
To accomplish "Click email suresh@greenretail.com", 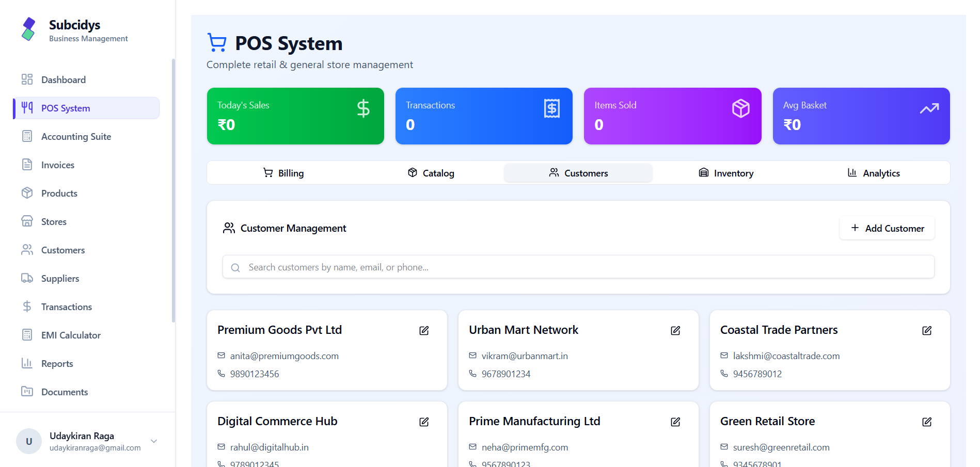I will (x=781, y=447).
